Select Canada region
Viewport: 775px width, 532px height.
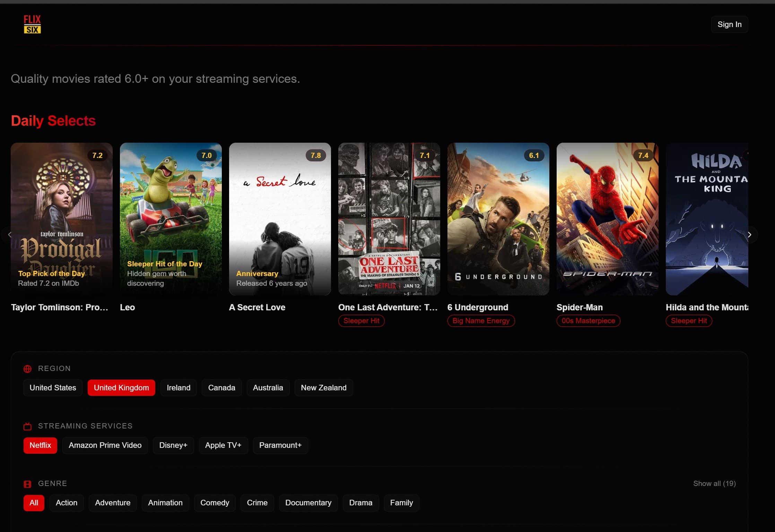[x=222, y=388]
